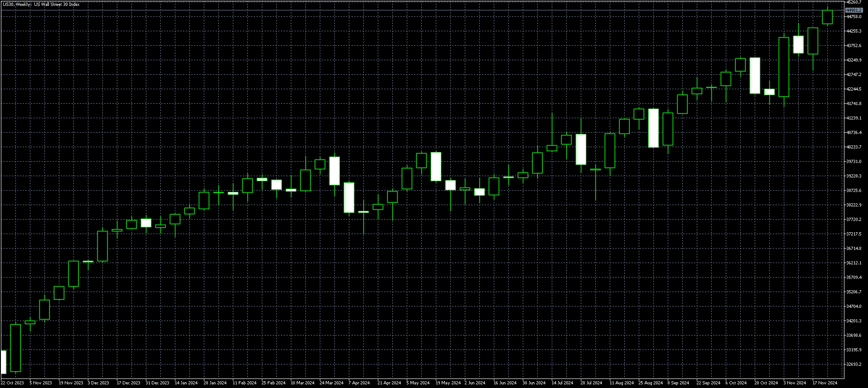Click the 41741.8 price label
This screenshot has height=388, width=868.
coord(854,104)
